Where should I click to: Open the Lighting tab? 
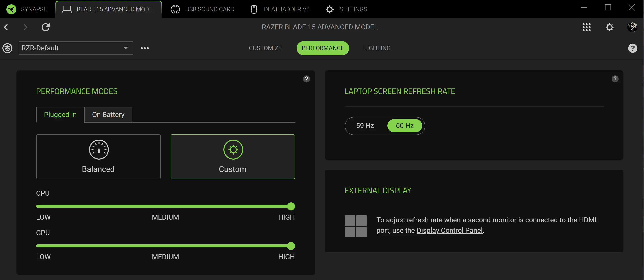coord(377,48)
